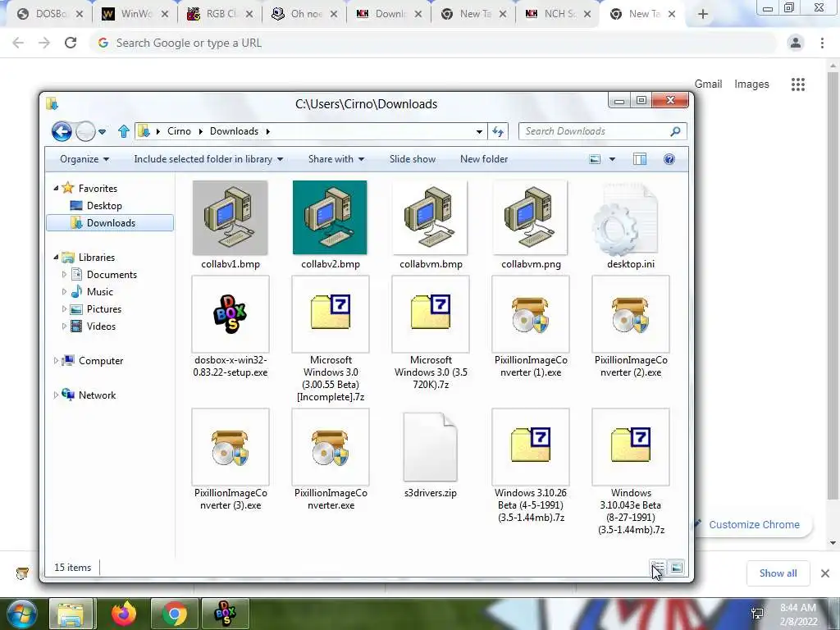Image resolution: width=840 pixels, height=630 pixels.
Task: Select Windows 3.10.043e Beta 7z archive
Action: (631, 447)
